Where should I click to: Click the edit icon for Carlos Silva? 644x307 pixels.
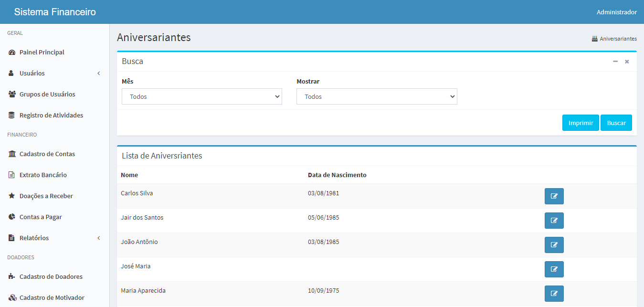coord(554,196)
